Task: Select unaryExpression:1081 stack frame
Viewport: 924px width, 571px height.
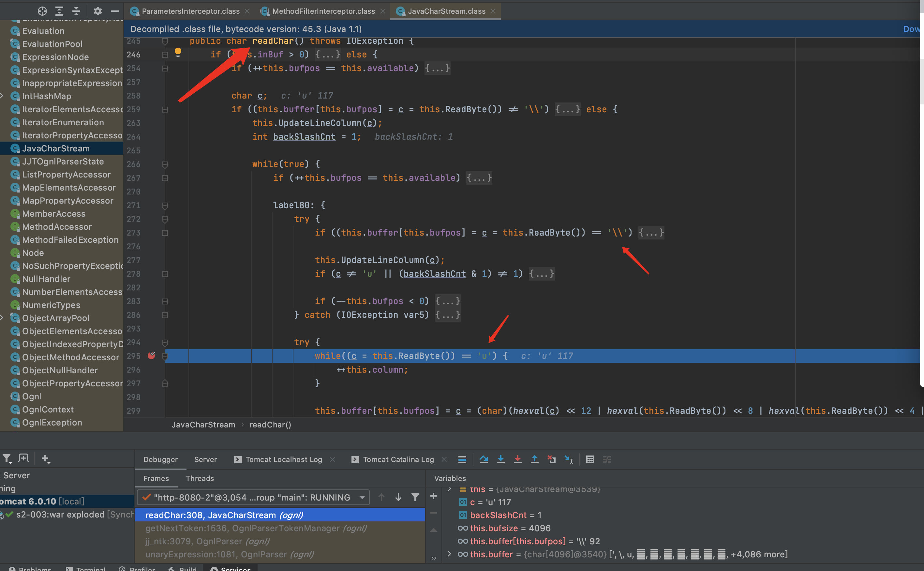Action: pyautogui.click(x=280, y=554)
